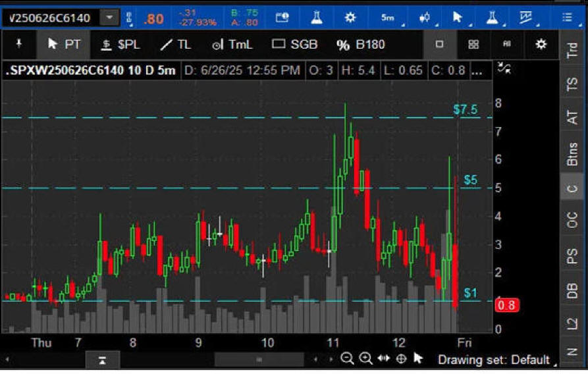Click the All button on drawing toolbar

pos(506,44)
